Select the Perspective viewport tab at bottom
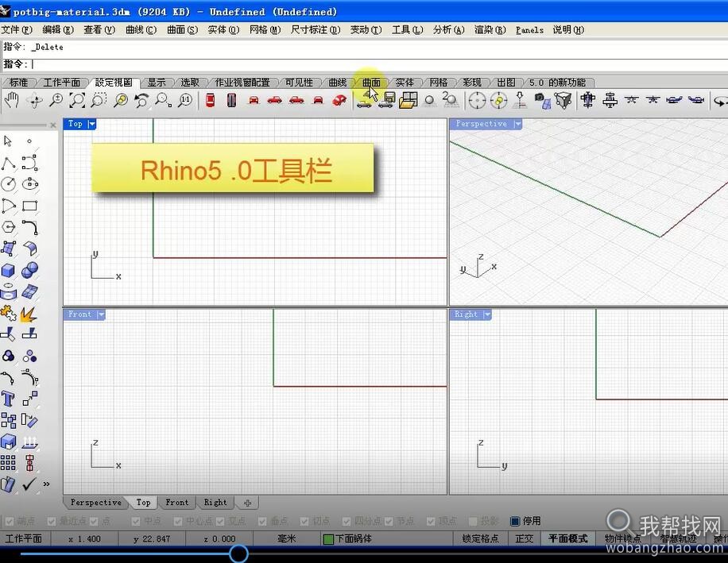Screen dimensions: 728x563 (96, 502)
